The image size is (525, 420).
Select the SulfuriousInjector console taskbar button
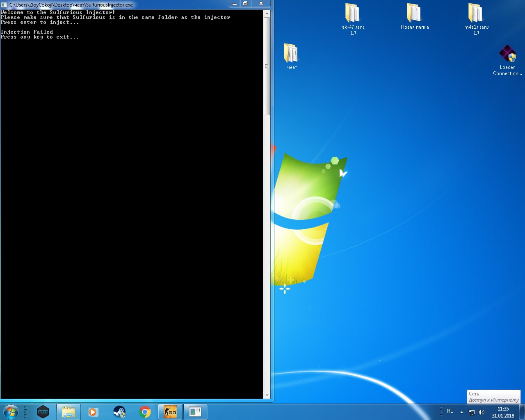tap(196, 412)
